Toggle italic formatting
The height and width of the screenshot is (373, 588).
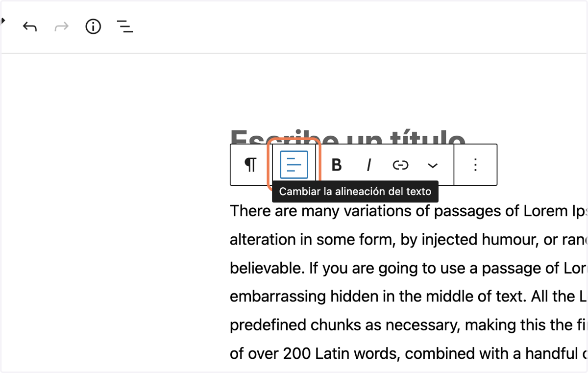point(368,165)
